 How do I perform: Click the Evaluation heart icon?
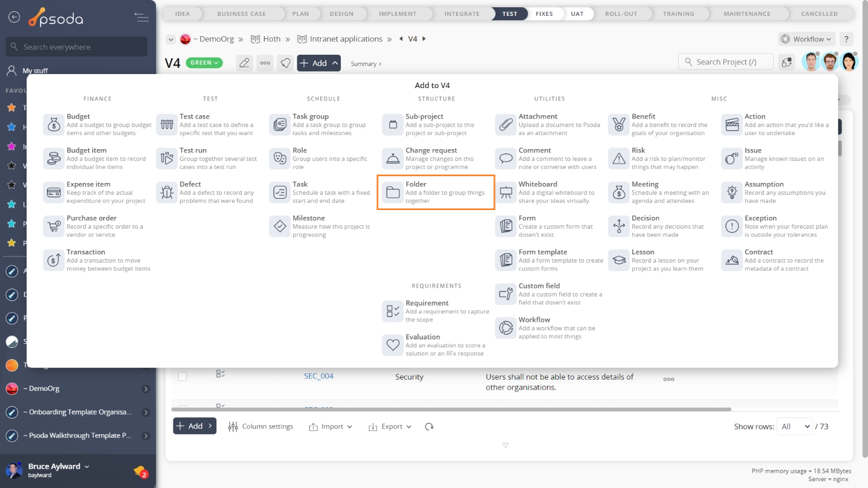tap(393, 345)
